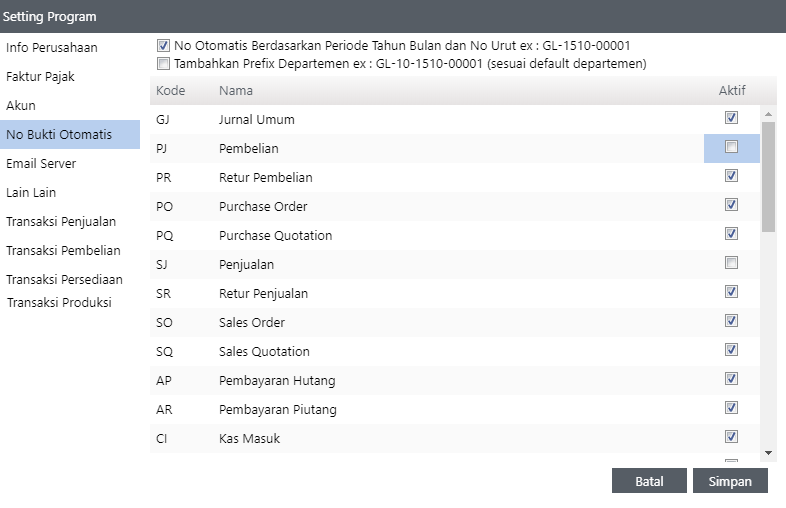The width and height of the screenshot is (786, 508).
Task: Enable the Penjualan Aktif checkbox
Action: click(731, 263)
